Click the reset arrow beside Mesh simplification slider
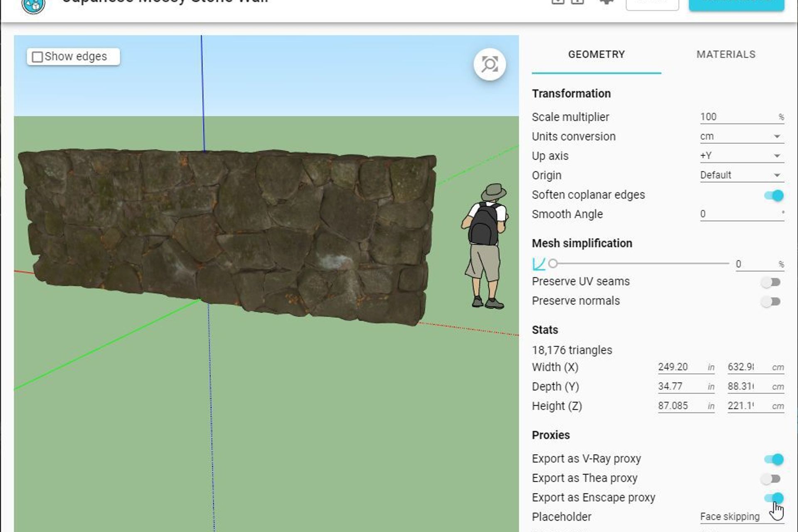Viewport: 798px width, 532px height. [538, 263]
